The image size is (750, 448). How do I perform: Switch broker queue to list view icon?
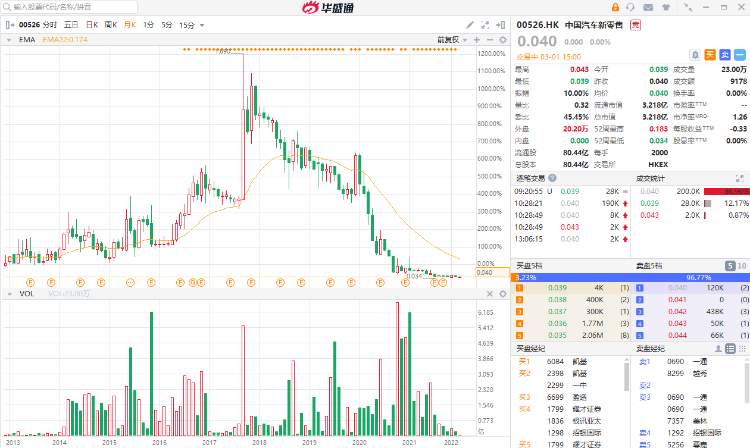click(730, 349)
